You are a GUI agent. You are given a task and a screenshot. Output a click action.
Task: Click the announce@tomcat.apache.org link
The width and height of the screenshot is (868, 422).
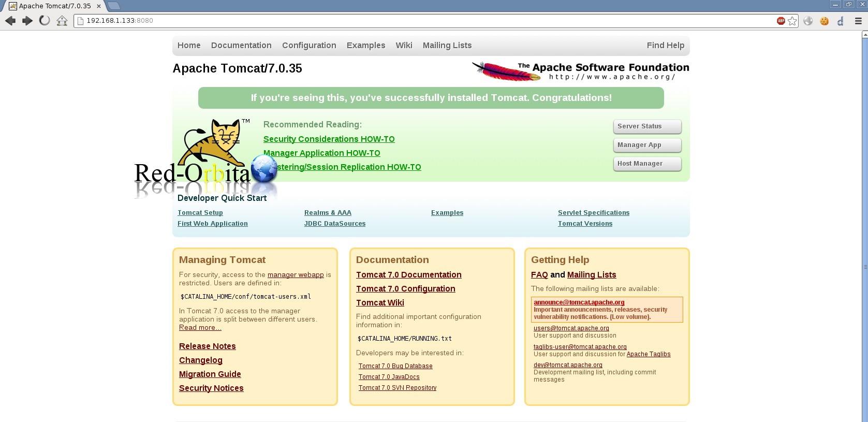[x=579, y=302]
